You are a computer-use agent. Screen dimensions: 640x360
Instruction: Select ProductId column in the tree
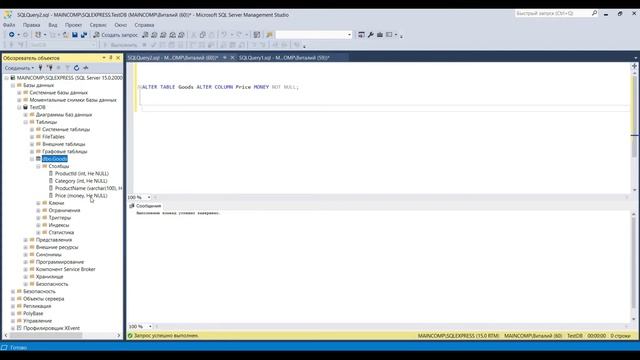point(82,173)
